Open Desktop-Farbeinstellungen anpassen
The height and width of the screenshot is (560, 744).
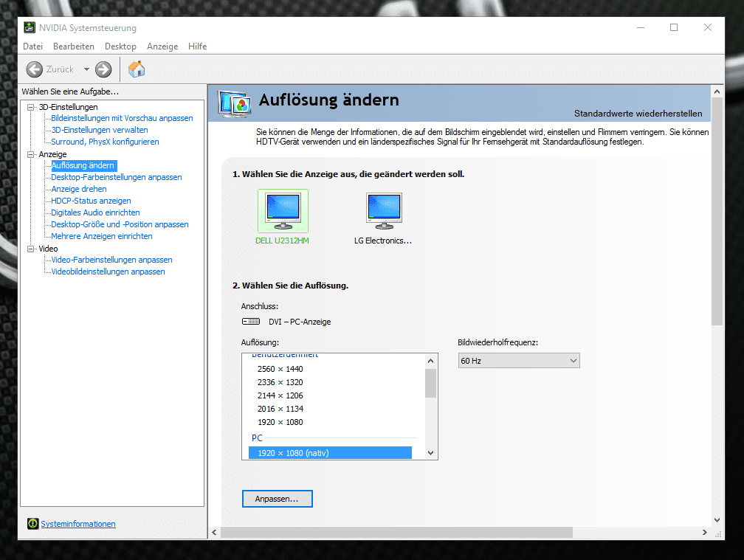[117, 177]
